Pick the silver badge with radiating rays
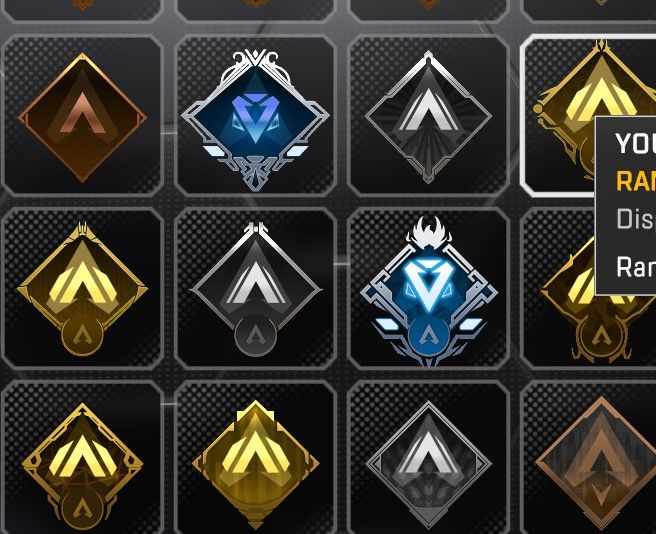Viewport: 656px width, 534px height. tap(428, 116)
